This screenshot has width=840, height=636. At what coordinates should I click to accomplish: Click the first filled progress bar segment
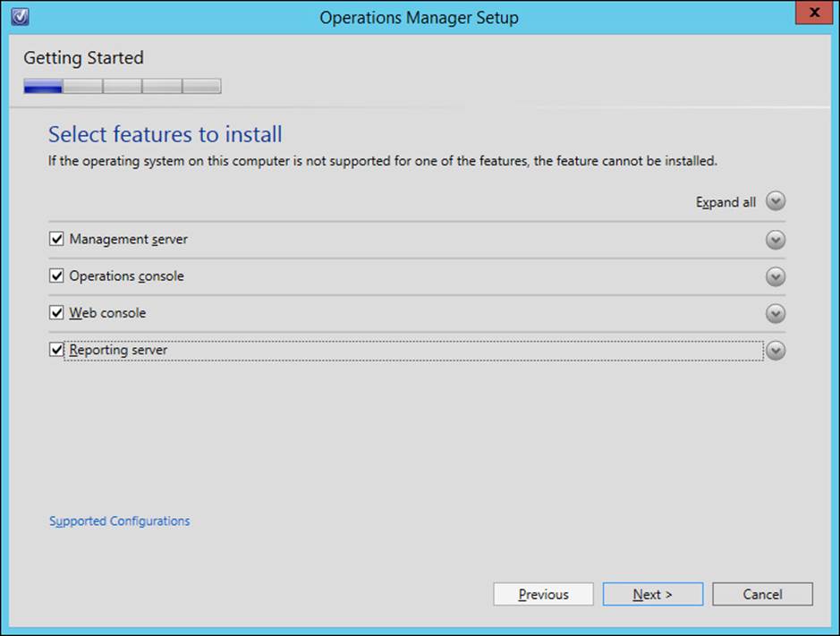tap(43, 86)
